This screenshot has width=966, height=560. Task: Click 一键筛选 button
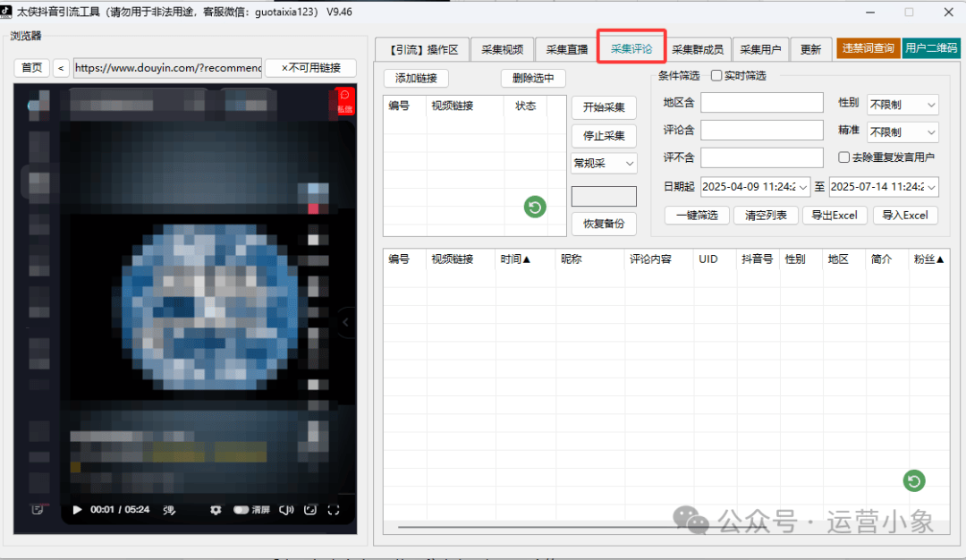(698, 215)
